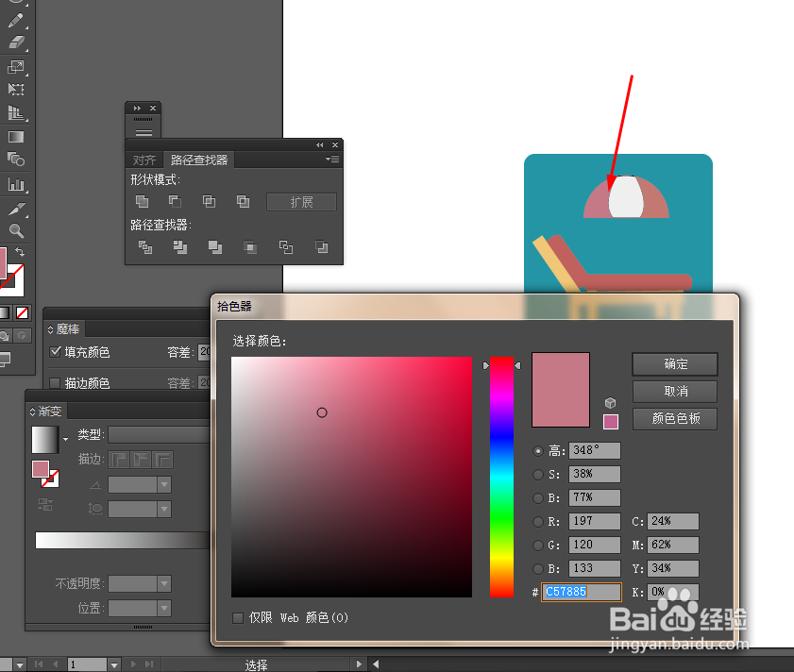Collapse the 渐变 panel expander

[32, 412]
